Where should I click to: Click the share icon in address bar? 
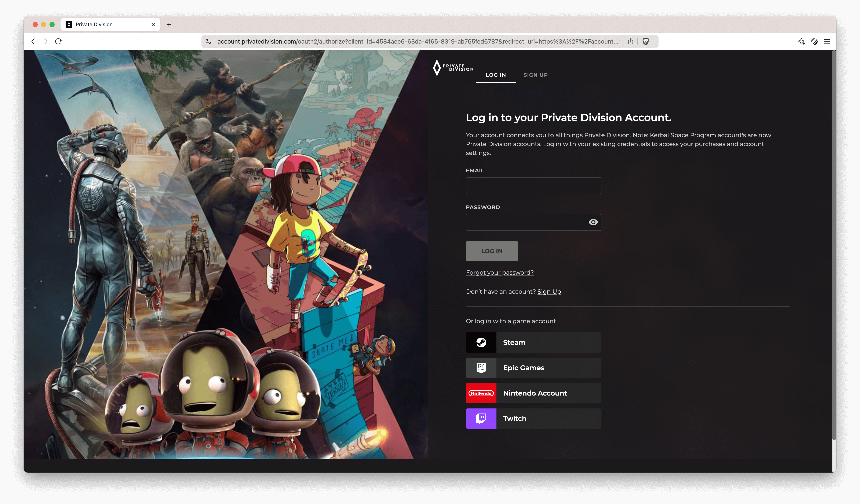[630, 41]
